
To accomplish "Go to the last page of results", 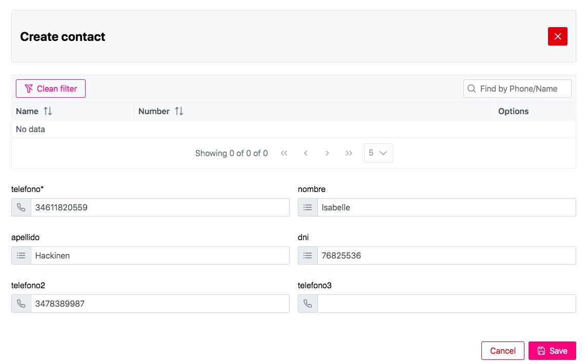I will tap(349, 153).
